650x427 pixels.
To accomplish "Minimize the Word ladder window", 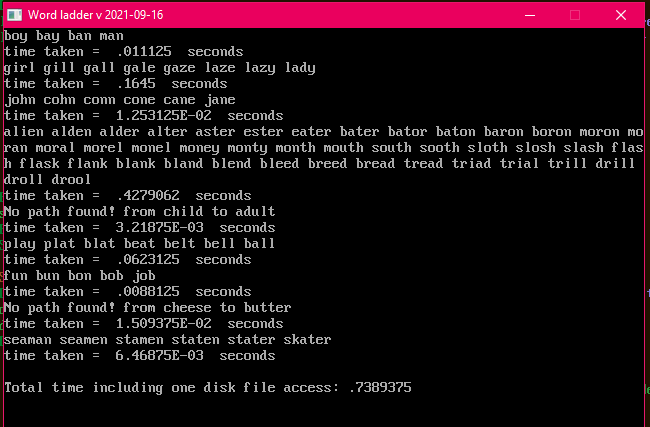I will (x=530, y=15).
